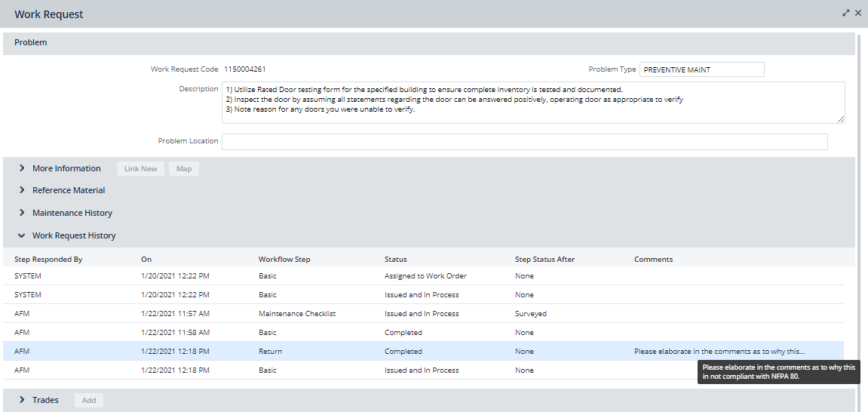This screenshot has height=412, width=868.
Task: Expand the Maintenance History section
Action: coord(22,213)
